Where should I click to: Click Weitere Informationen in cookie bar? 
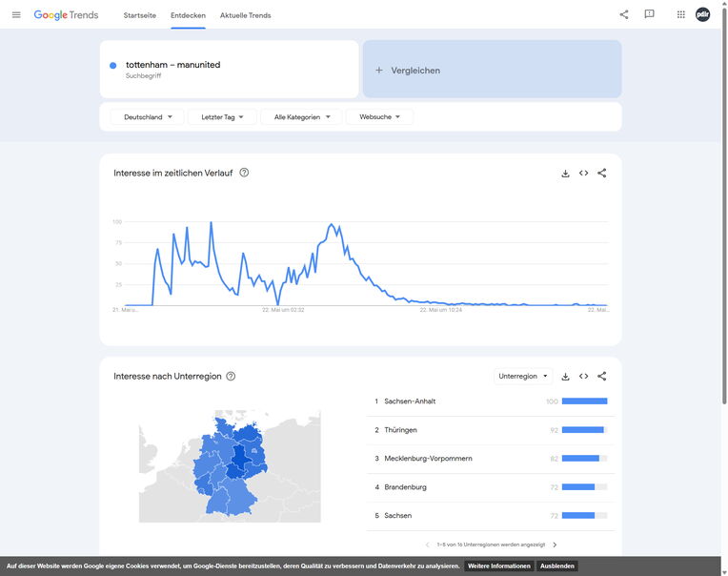499,566
